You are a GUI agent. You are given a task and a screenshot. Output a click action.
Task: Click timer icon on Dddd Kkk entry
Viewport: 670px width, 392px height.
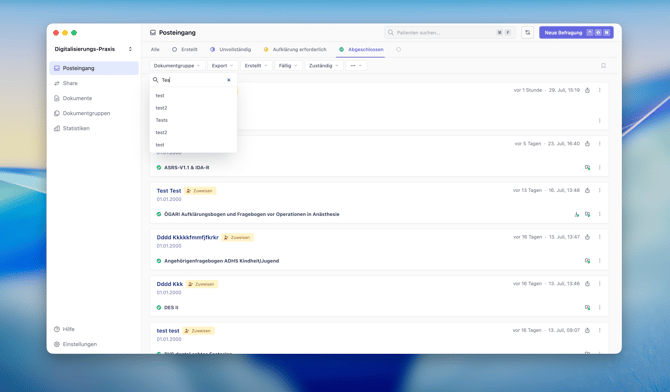[x=588, y=283]
